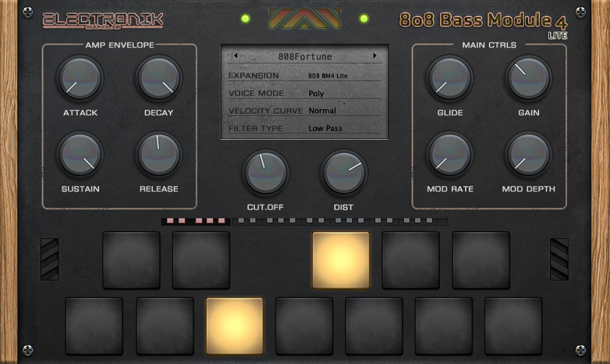Click the Dist distortion knob
The height and width of the screenshot is (364, 610).
344,172
